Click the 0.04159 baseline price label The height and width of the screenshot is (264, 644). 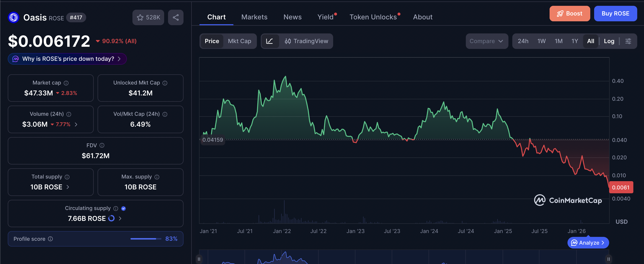pos(213,140)
